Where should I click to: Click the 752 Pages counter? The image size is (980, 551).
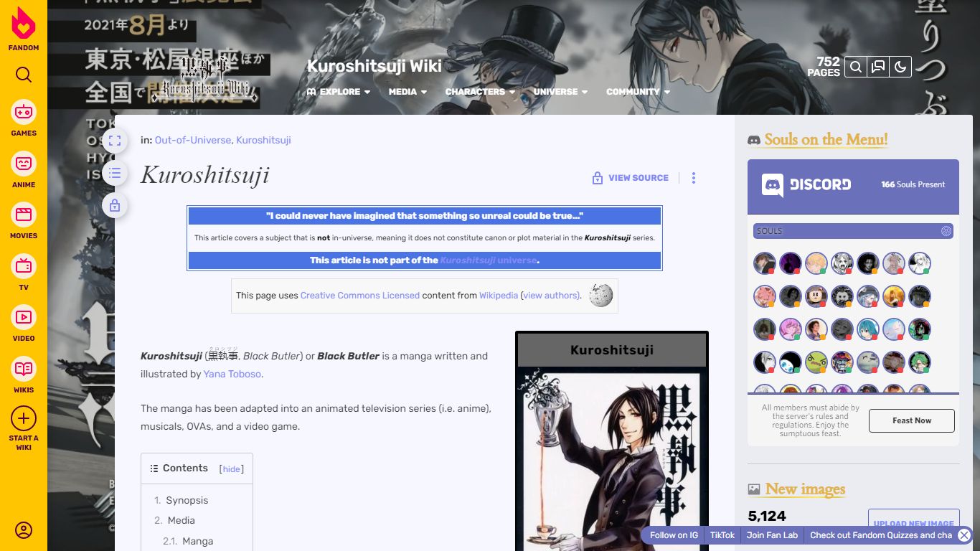tap(824, 67)
